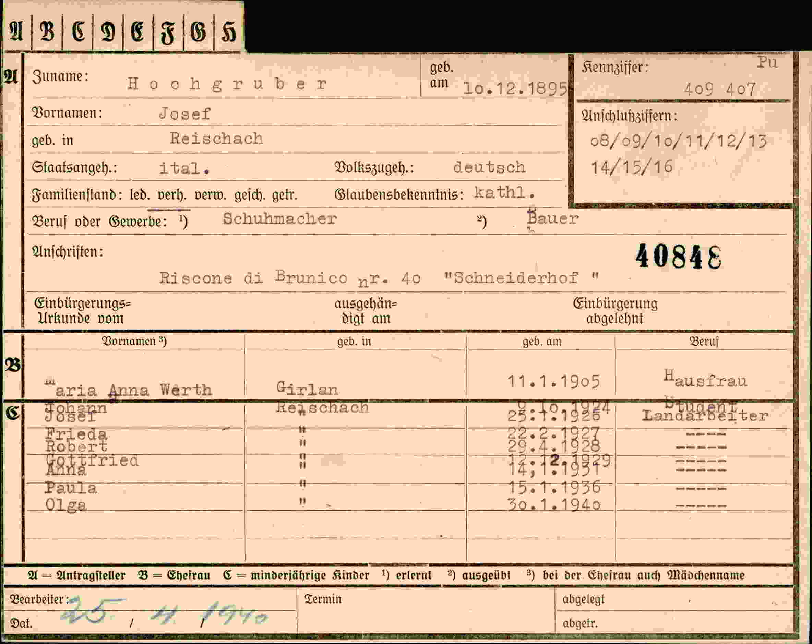This screenshot has width=812, height=644.
Task: Click the 'ausgehändigt am' label
Action: pos(366,311)
